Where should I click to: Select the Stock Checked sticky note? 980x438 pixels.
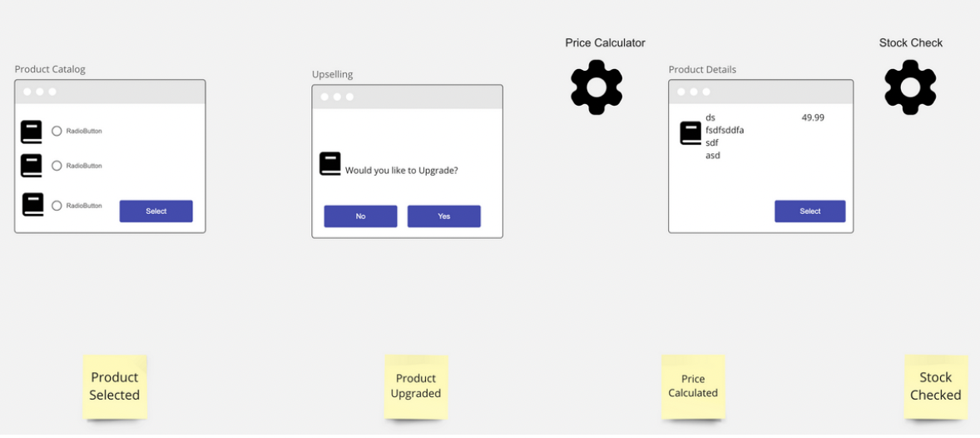[936, 386]
